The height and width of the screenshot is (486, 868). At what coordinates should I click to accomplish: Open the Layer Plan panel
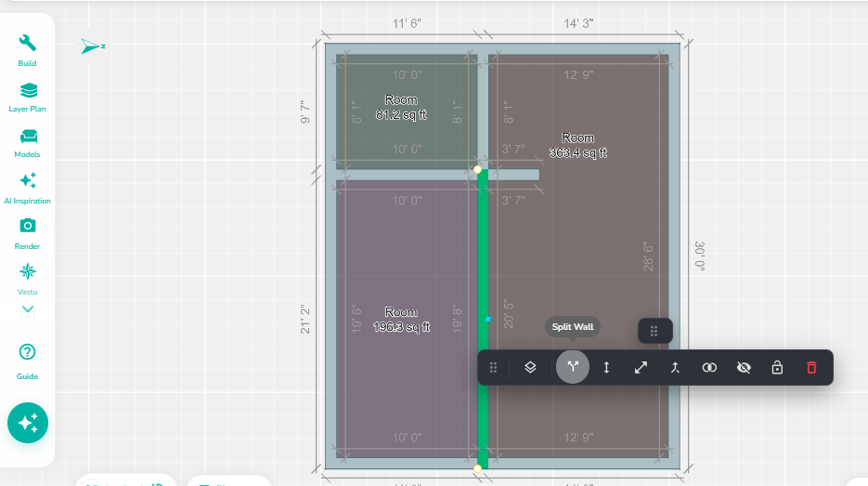(x=27, y=97)
